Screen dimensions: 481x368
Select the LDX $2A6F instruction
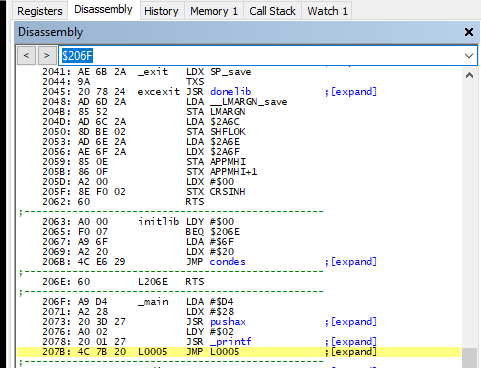pos(213,152)
